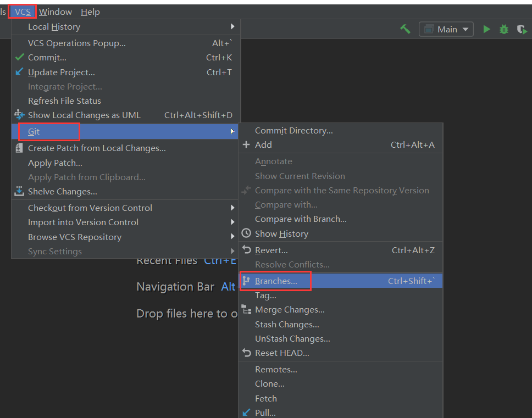The width and height of the screenshot is (532, 418).
Task: Expand Browse VCS Repository submenu
Action: coord(126,237)
